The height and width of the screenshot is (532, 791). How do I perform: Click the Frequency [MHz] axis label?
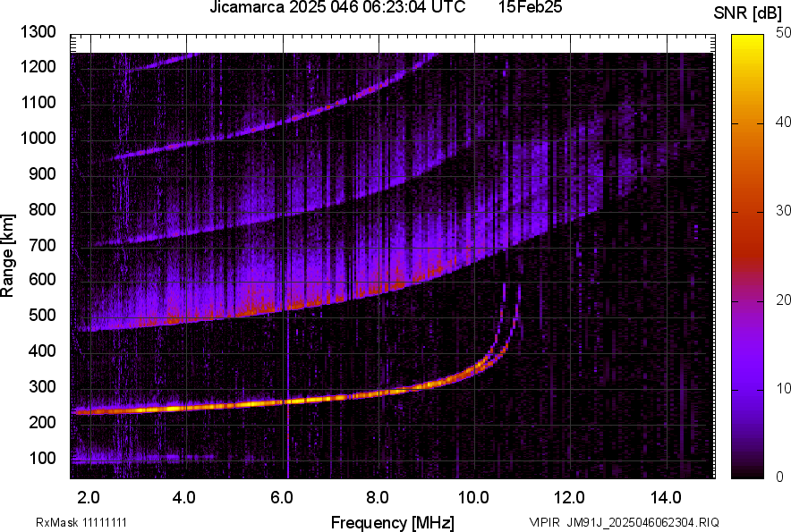click(392, 522)
